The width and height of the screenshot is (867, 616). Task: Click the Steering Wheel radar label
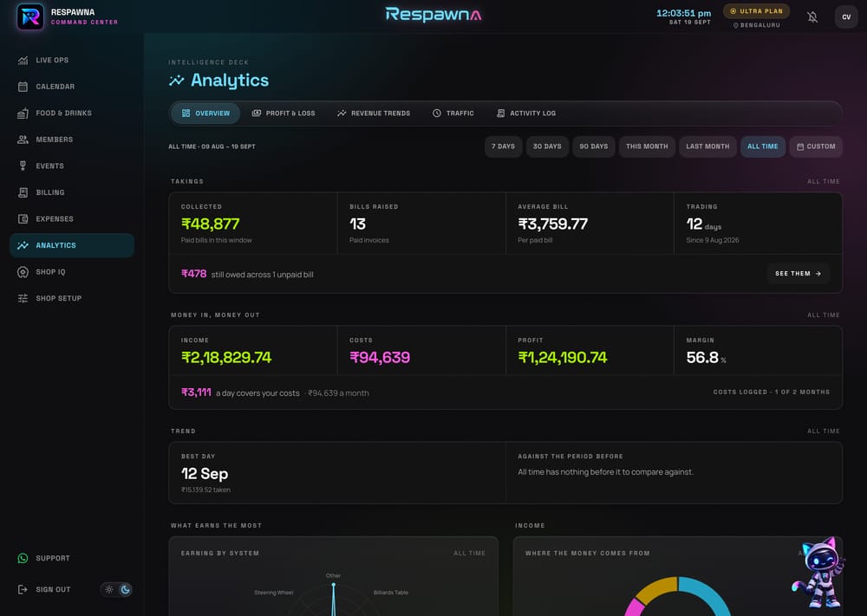click(274, 593)
